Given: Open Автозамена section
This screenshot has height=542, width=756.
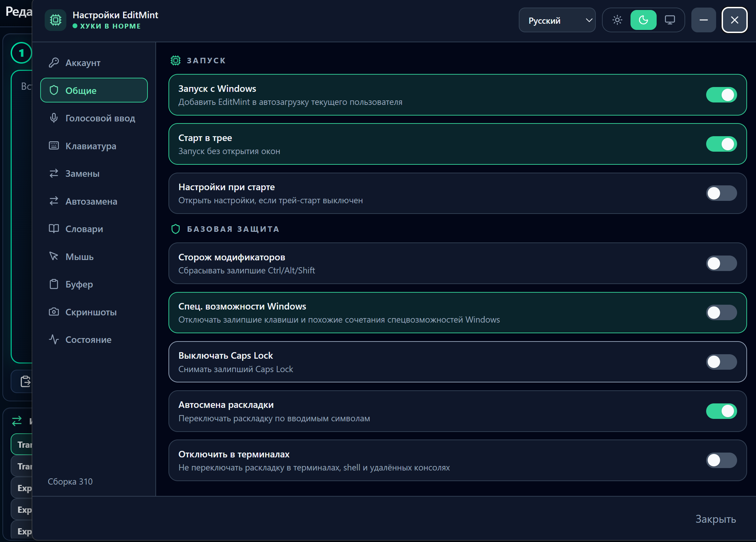Looking at the screenshot, I should coord(94,201).
